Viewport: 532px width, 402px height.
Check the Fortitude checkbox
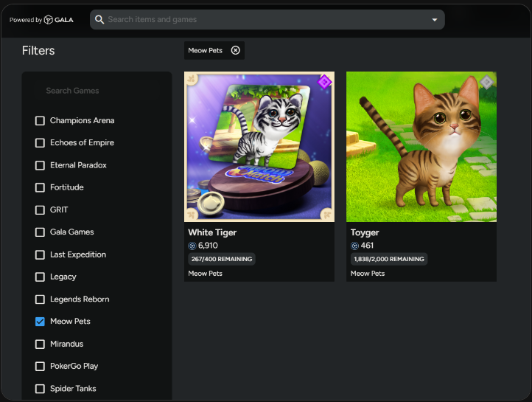click(40, 187)
